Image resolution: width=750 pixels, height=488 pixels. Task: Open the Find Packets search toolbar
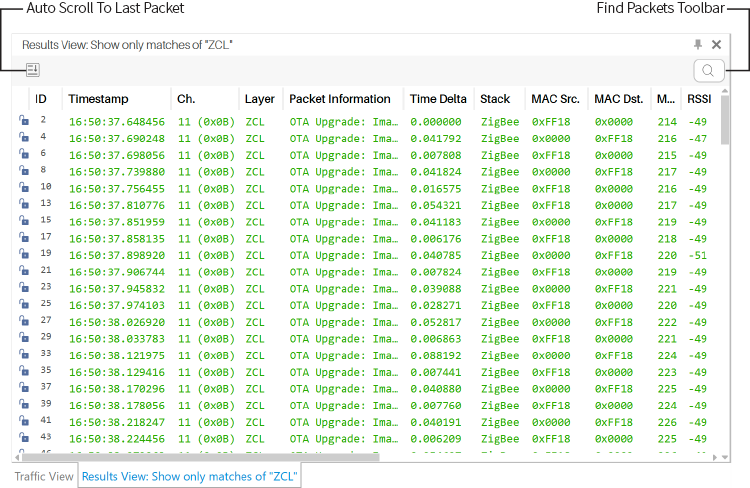click(708, 70)
